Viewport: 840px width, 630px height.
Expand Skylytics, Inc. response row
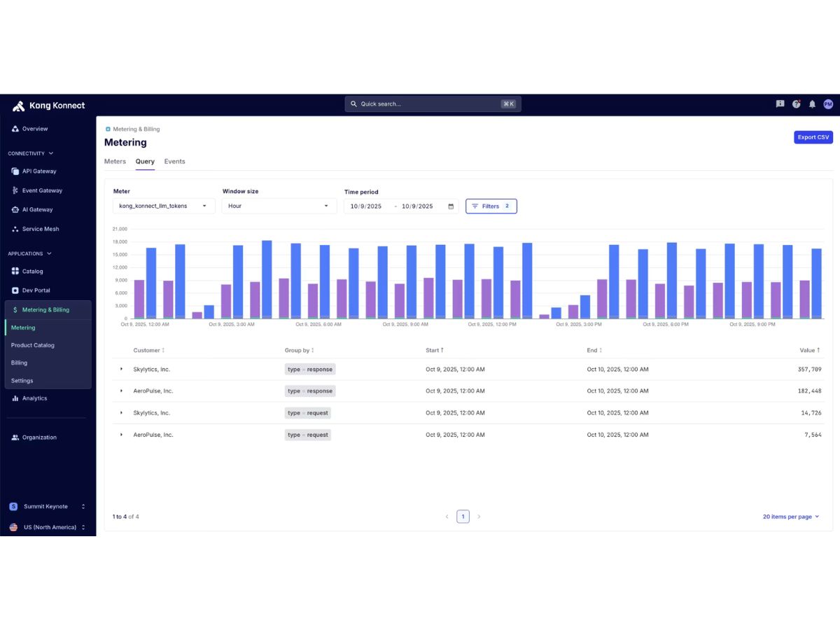(121, 369)
